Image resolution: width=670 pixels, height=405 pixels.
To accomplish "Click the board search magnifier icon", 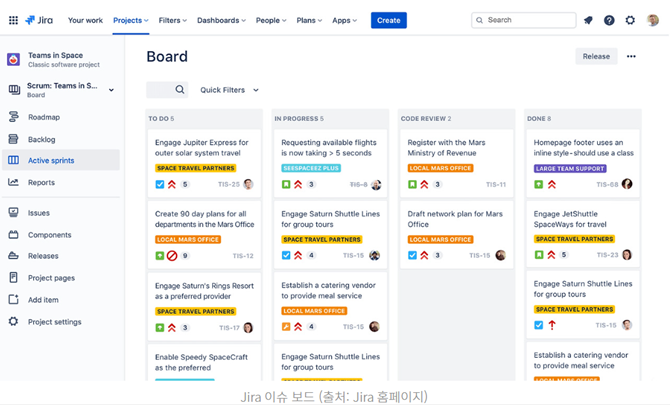I will pos(180,90).
